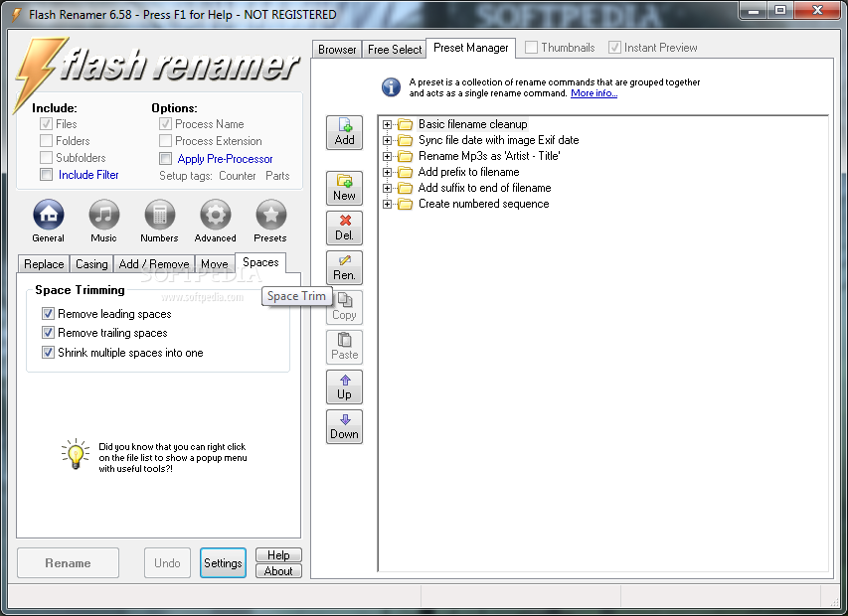Click the Copy preset button
This screenshot has width=848, height=616.
[345, 307]
